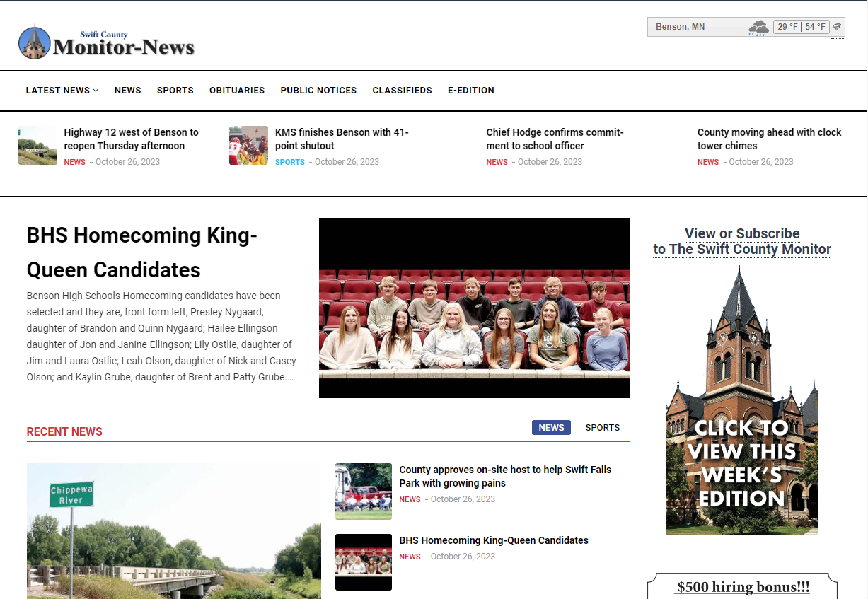Open the Public Notices menu item

318,91
